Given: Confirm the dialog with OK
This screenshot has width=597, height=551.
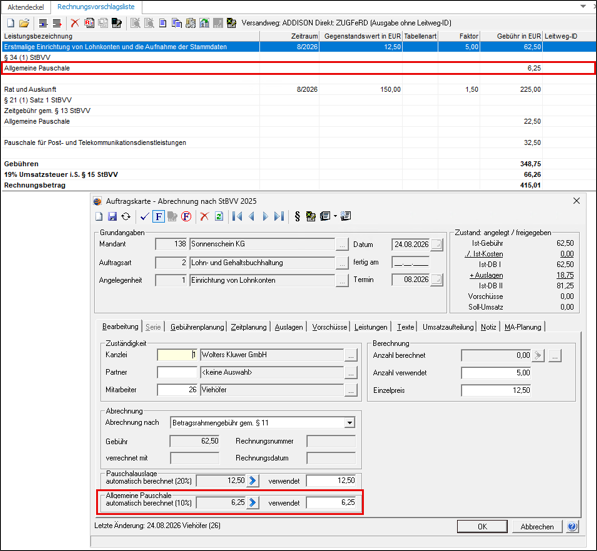Looking at the screenshot, I should (x=482, y=527).
